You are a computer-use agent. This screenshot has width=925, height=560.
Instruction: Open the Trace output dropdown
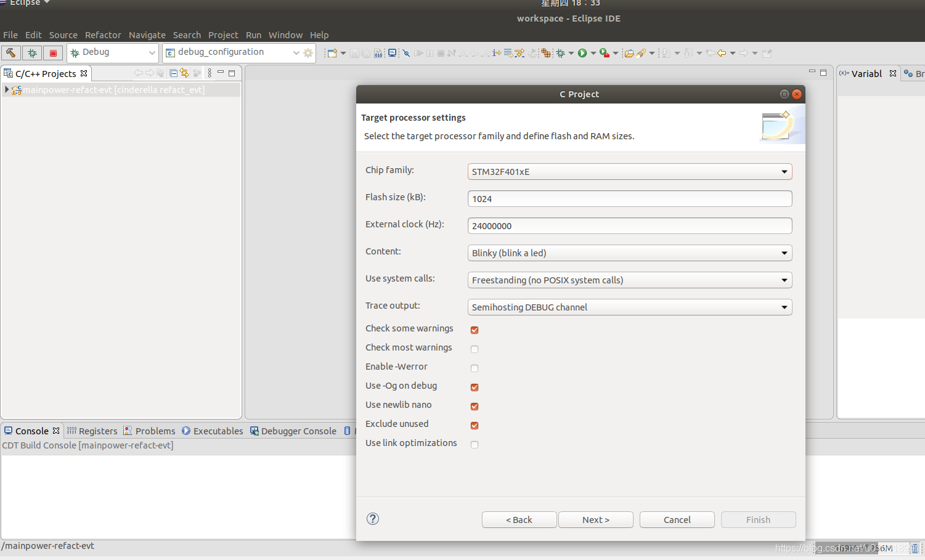coord(630,307)
